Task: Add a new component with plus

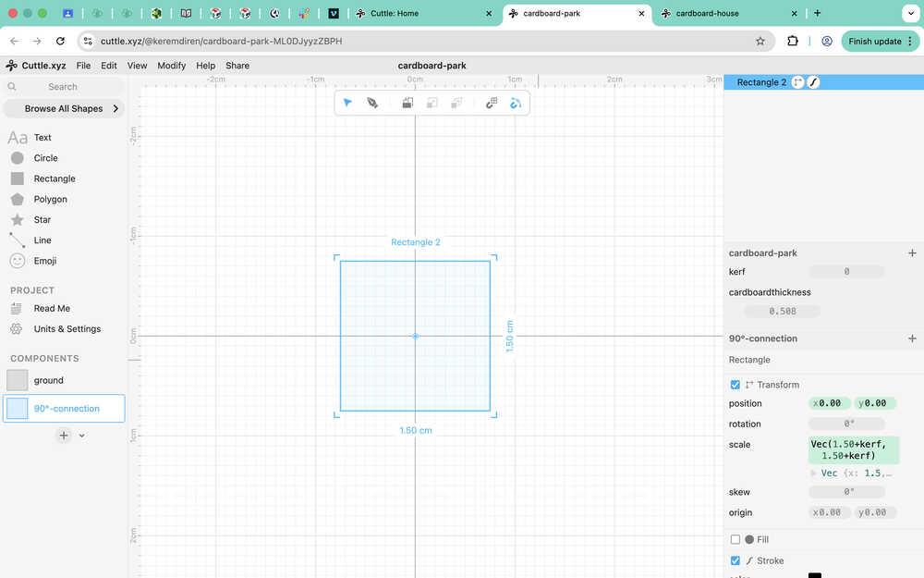Action: [64, 436]
